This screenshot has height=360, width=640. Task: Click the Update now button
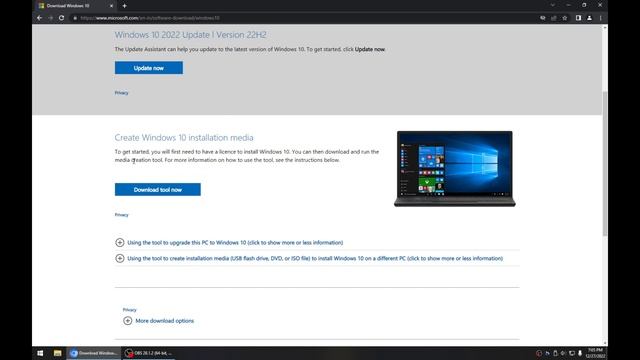pos(149,68)
